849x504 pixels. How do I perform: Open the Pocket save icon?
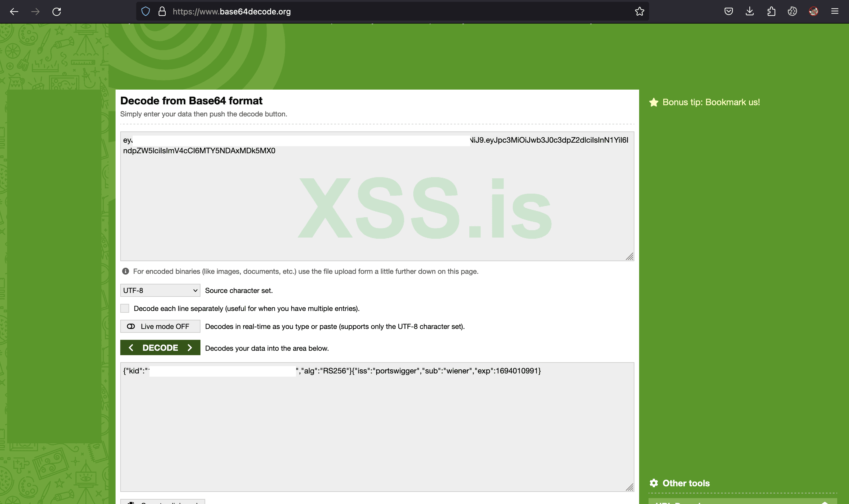point(728,11)
